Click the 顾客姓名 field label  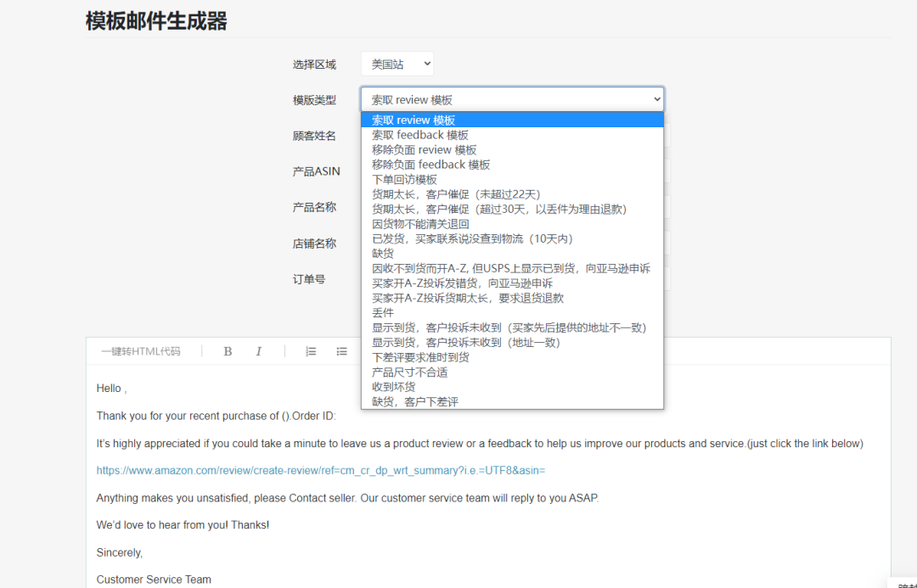[x=314, y=136]
